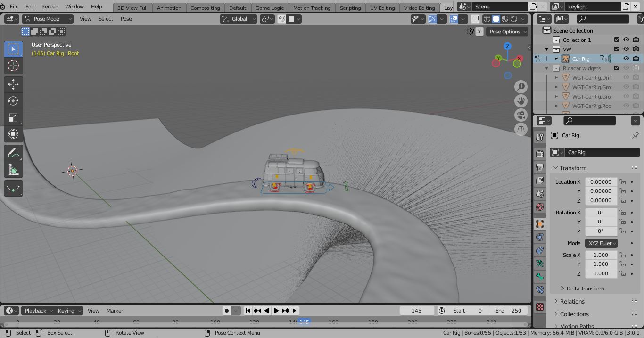The height and width of the screenshot is (338, 644).
Task: Open the Keying dropdown
Action: 69,311
